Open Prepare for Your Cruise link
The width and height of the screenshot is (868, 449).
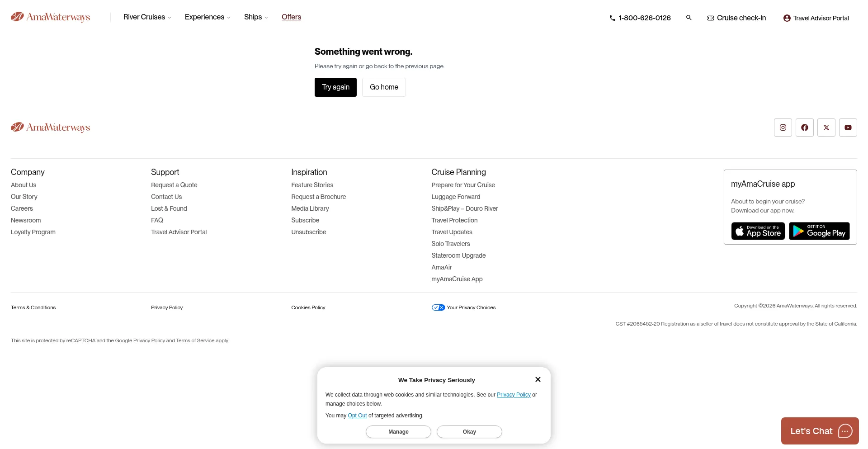coord(463,185)
